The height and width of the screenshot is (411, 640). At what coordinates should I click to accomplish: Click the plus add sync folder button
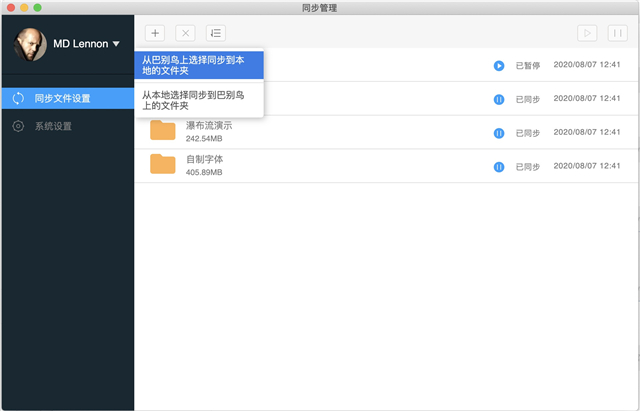(155, 33)
